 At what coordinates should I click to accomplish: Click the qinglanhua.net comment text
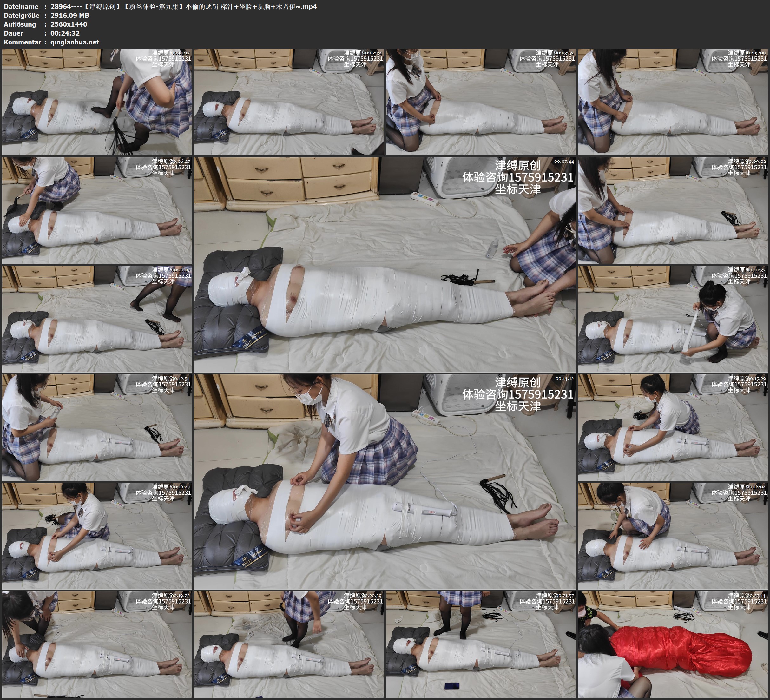coord(75,42)
